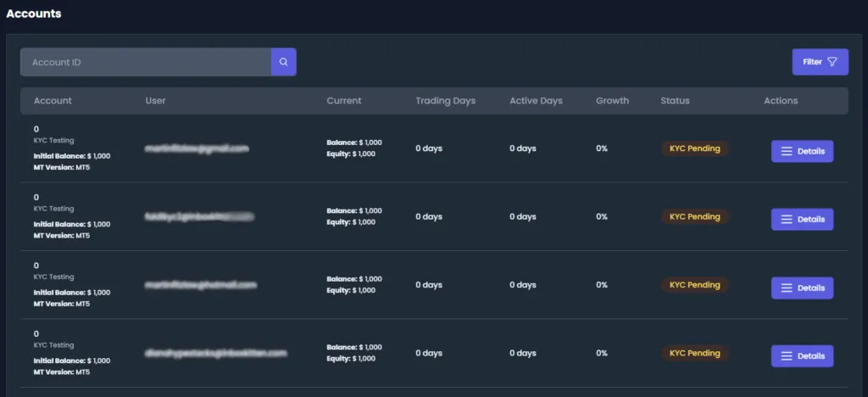Viewport: 868px width, 397px height.
Task: Open the Filter options button
Action: tap(820, 62)
